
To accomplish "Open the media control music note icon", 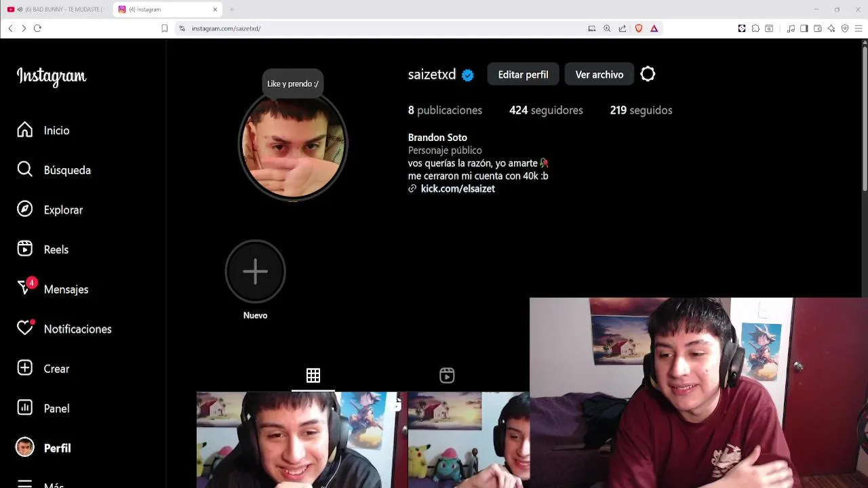I will click(791, 28).
